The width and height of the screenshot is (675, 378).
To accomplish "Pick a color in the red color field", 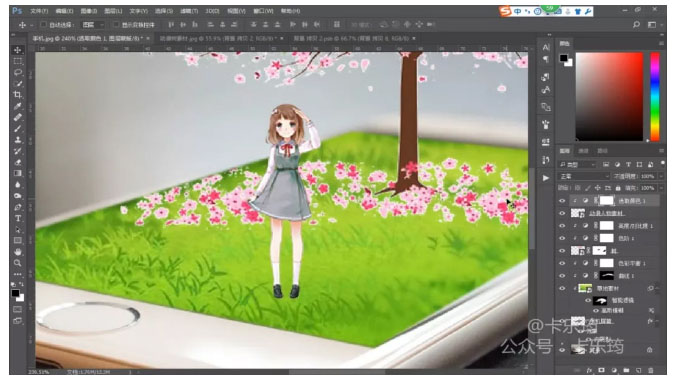I will [x=609, y=96].
